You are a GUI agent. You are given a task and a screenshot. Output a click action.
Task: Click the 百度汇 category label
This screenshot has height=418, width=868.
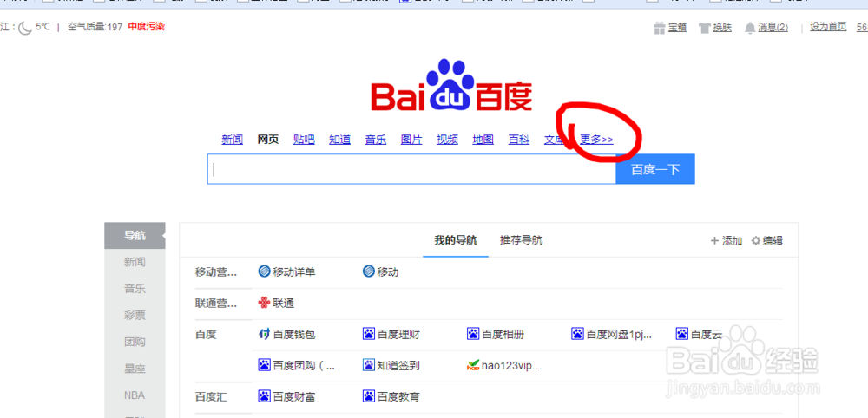point(211,397)
